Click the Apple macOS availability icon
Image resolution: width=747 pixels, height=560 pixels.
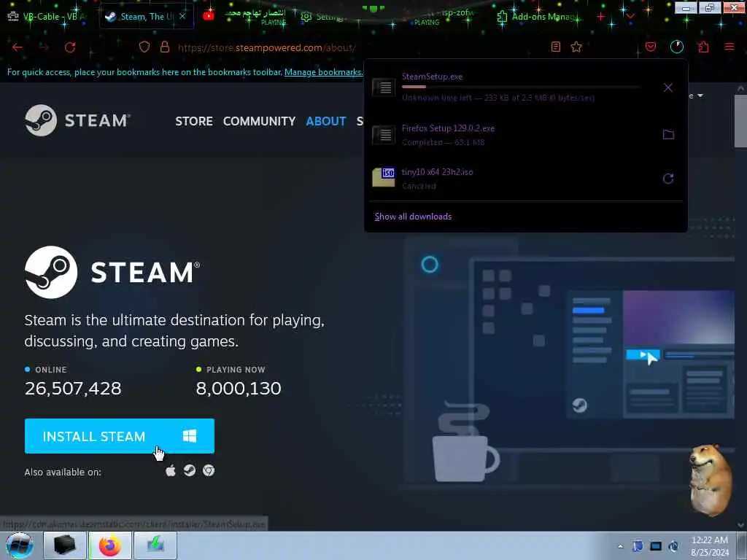tap(171, 471)
